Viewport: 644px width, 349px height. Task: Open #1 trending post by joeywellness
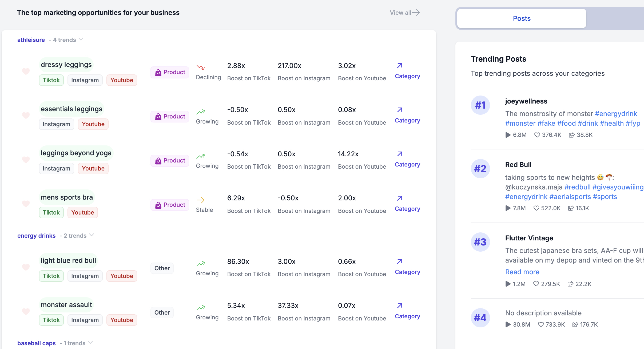(526, 101)
